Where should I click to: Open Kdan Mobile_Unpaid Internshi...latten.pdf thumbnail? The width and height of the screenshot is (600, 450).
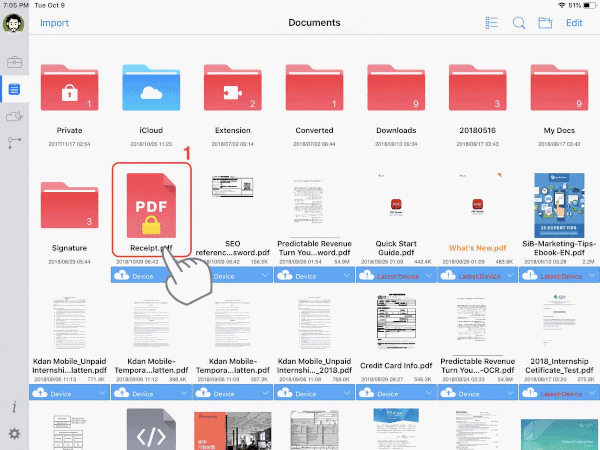[x=69, y=323]
